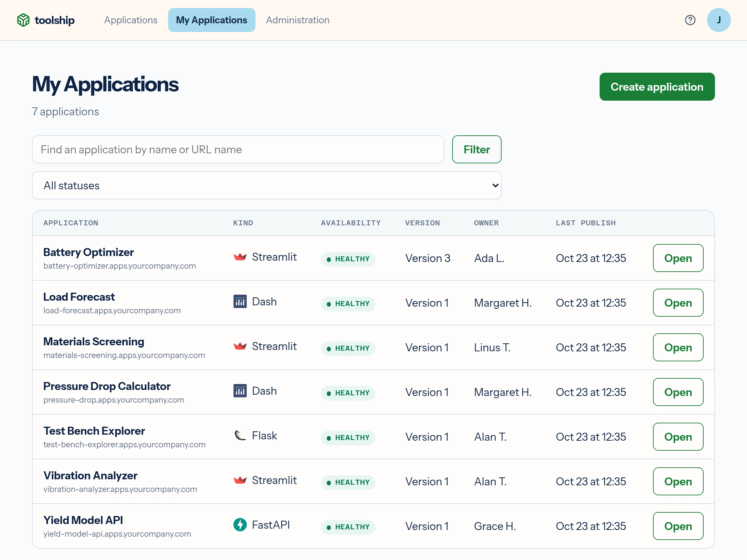Click the owner Ada L. cell
Screen dimensions: 747x560
489,258
